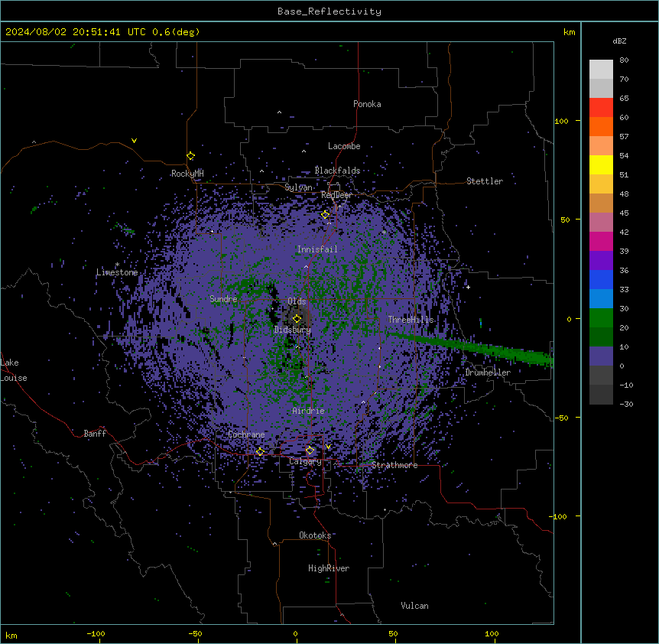Select the bright yellow 54-51 dBZ swatch

601,164
